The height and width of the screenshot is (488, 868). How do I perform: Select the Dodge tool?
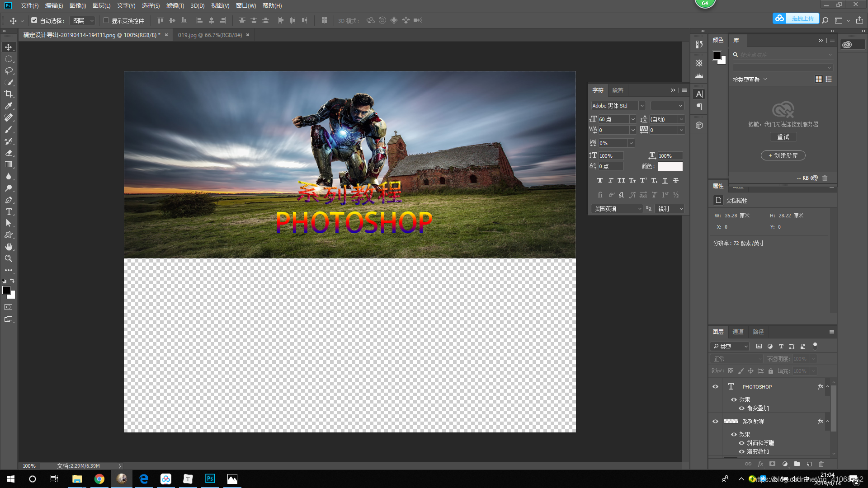[9, 188]
